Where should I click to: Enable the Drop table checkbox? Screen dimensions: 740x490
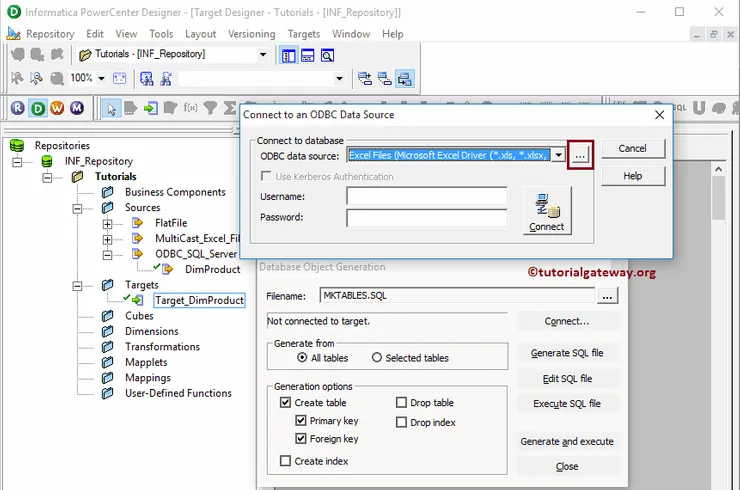click(x=401, y=402)
